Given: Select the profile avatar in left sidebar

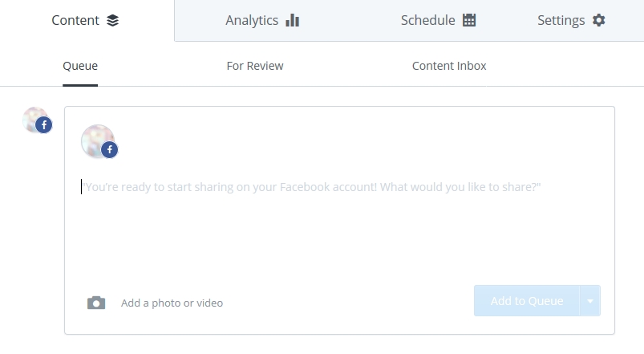Looking at the screenshot, I should (34, 118).
